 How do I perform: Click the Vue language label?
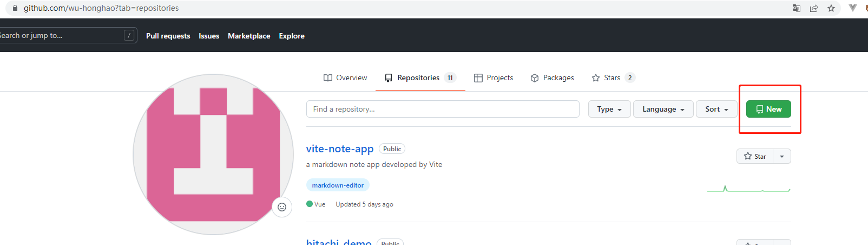316,204
